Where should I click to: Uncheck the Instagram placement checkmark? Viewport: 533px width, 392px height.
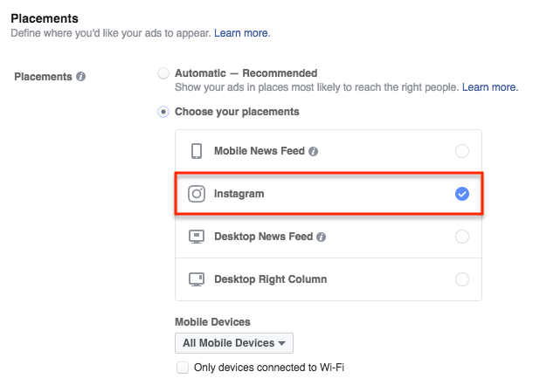tap(462, 194)
